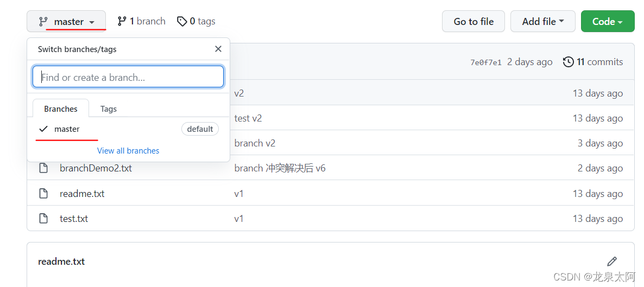Click checkmark beside master branch
Screen dimensions: 644x287
click(x=43, y=129)
